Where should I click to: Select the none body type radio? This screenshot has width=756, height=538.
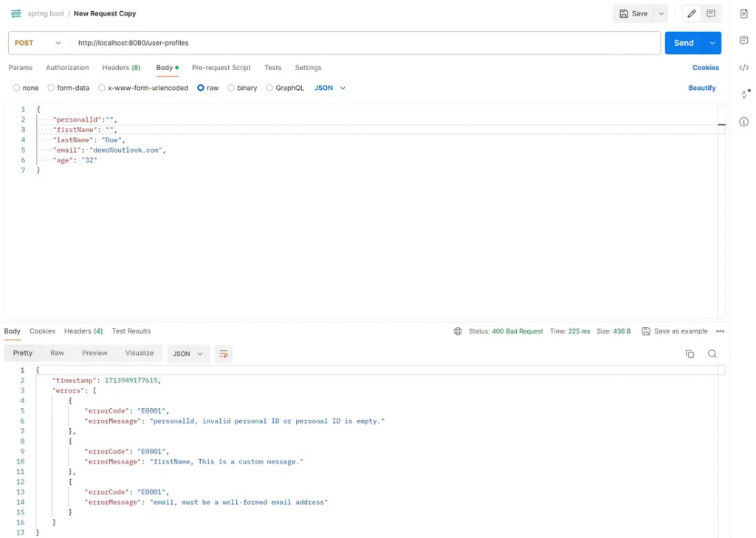click(16, 88)
